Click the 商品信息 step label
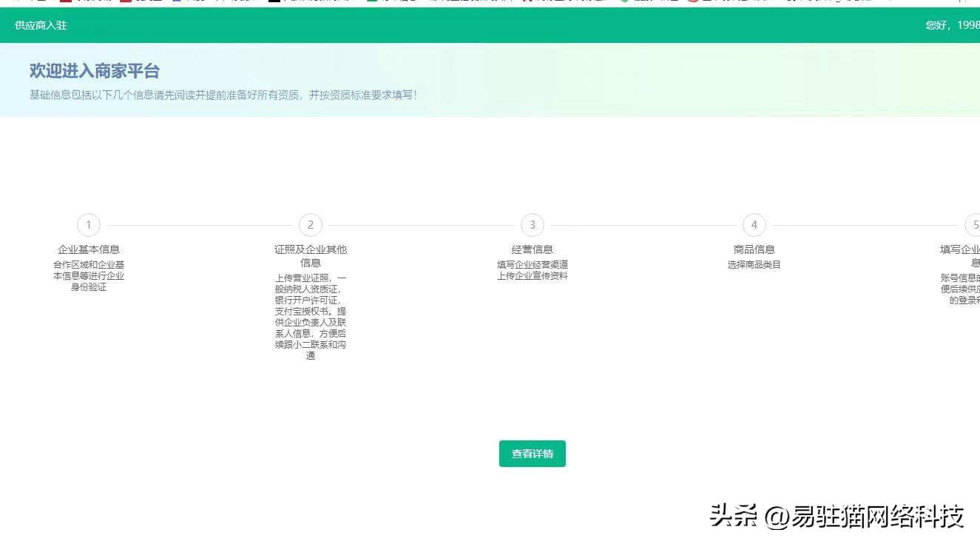Image resolution: width=980 pixels, height=544 pixels. point(754,249)
